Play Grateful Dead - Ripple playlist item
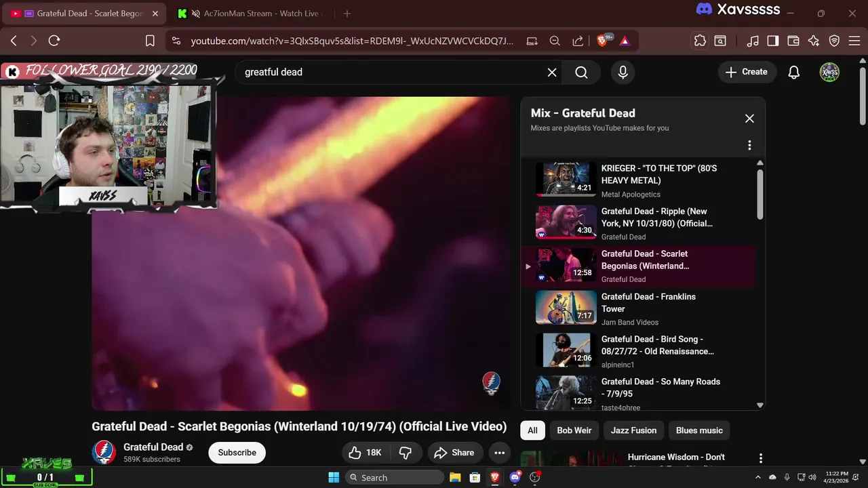Screen dimensions: 868x488 pyautogui.click(x=637, y=223)
